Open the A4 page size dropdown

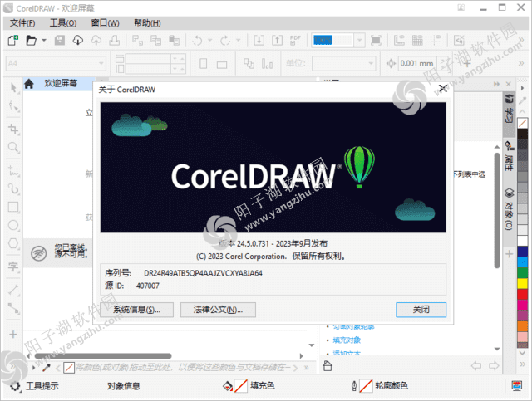pos(101,63)
